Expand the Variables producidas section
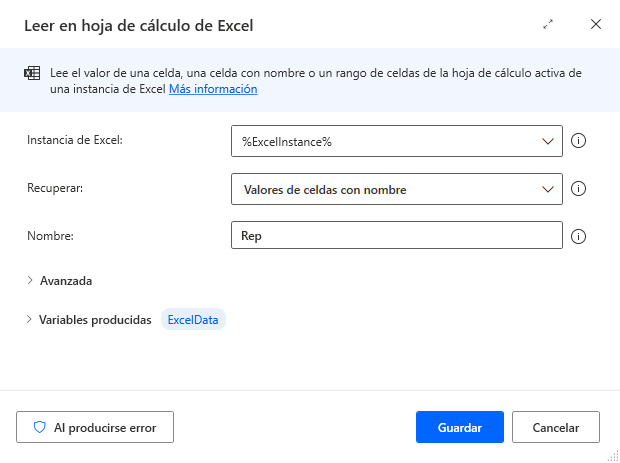The width and height of the screenshot is (620, 463). pyautogui.click(x=89, y=319)
